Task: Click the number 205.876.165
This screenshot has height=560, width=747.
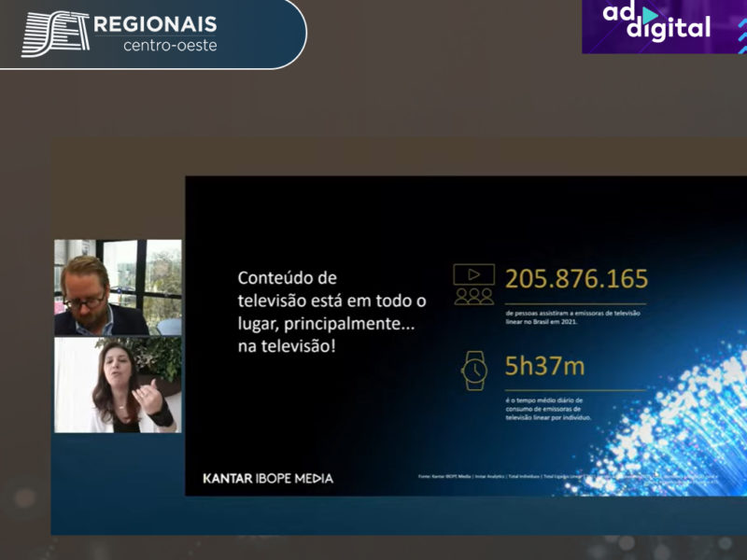Action: pyautogui.click(x=576, y=278)
